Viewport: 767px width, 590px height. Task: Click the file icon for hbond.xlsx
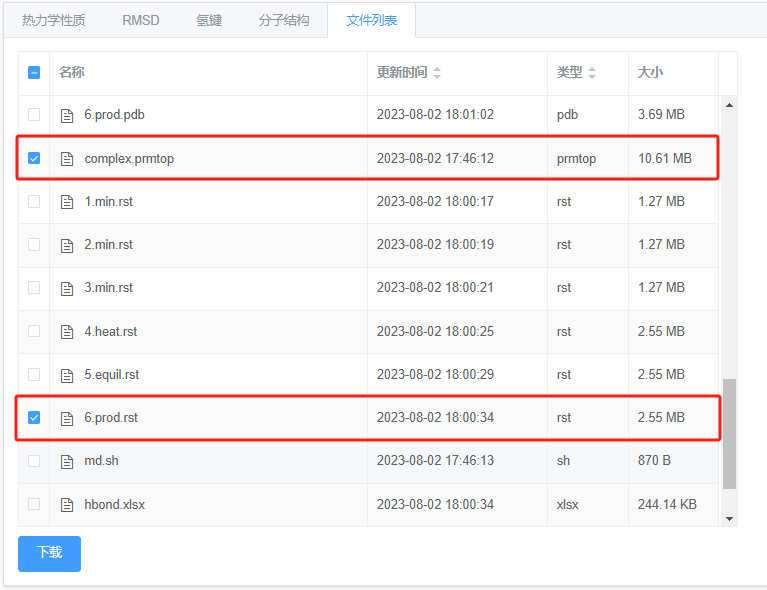67,505
